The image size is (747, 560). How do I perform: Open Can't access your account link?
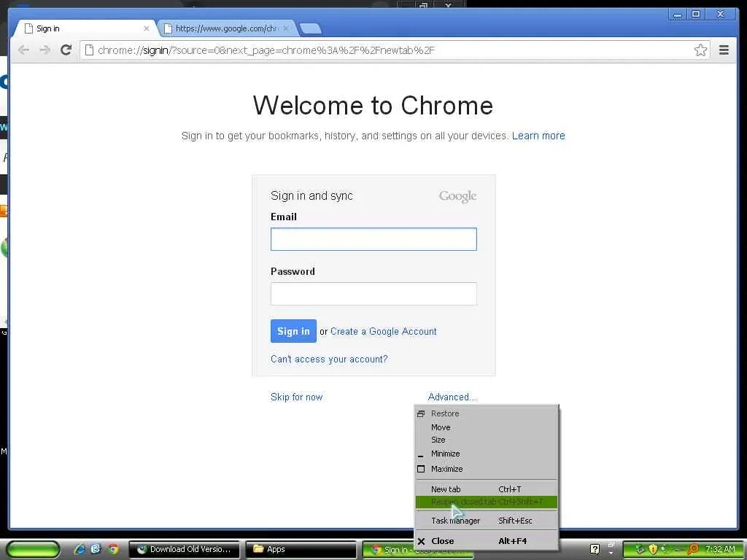329,359
